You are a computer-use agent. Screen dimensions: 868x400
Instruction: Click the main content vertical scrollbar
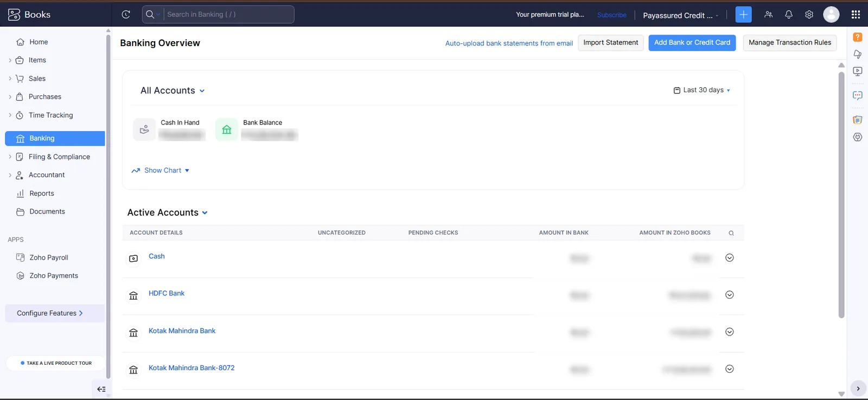click(841, 195)
